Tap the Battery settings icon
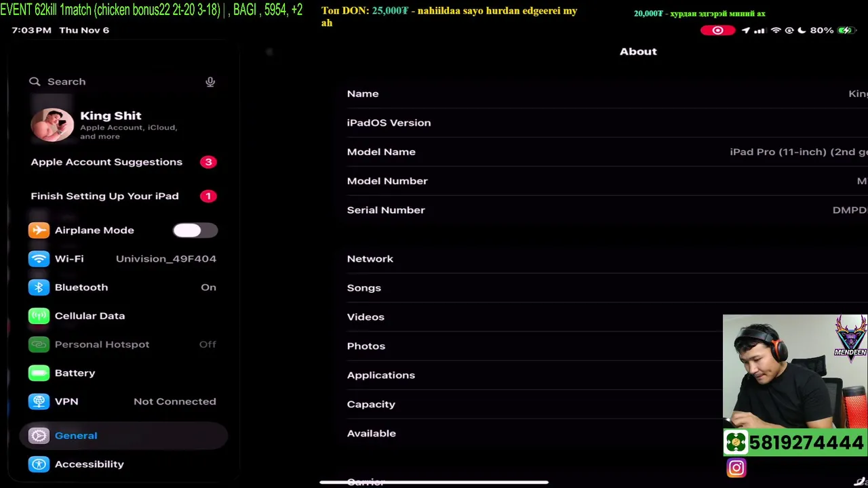This screenshot has width=868, height=488. [39, 373]
